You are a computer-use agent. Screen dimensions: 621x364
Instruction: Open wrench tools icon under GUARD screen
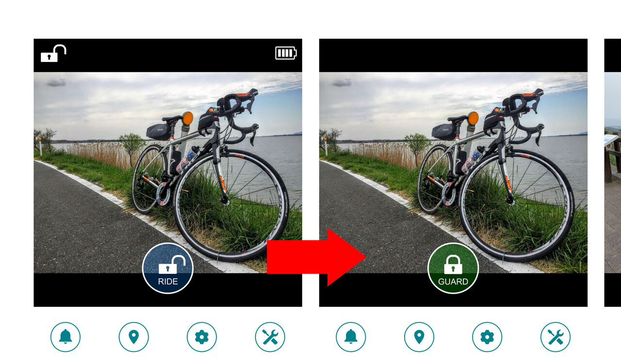click(556, 337)
